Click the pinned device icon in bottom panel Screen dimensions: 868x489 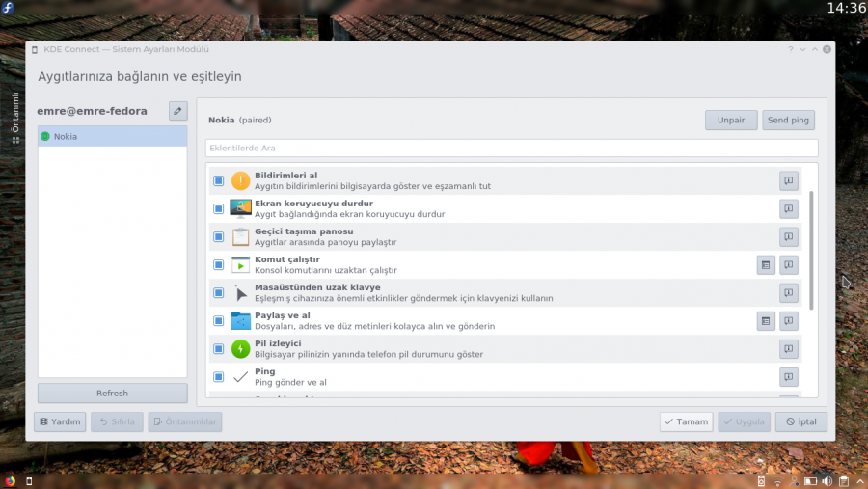(x=29, y=481)
